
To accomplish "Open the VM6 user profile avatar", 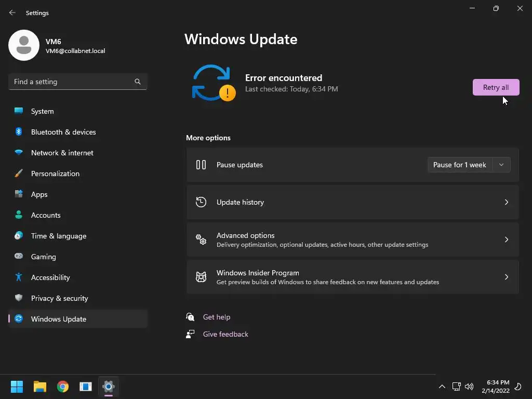I will pyautogui.click(x=24, y=45).
